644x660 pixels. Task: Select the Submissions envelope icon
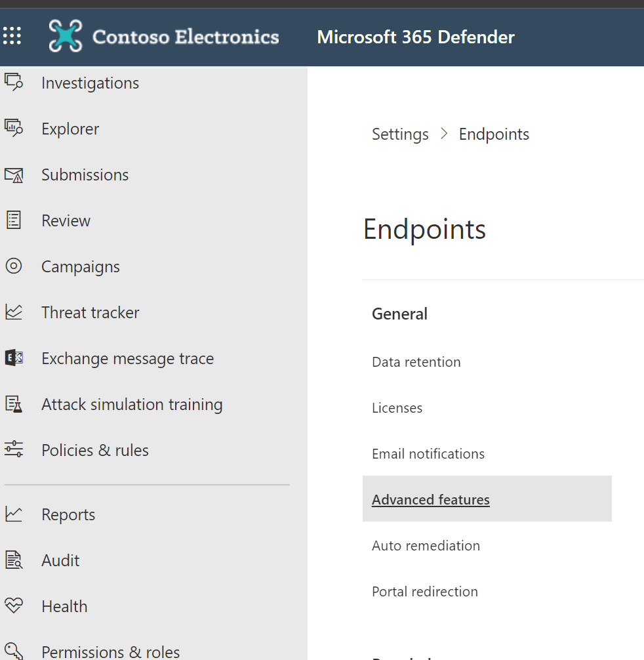pyautogui.click(x=14, y=175)
